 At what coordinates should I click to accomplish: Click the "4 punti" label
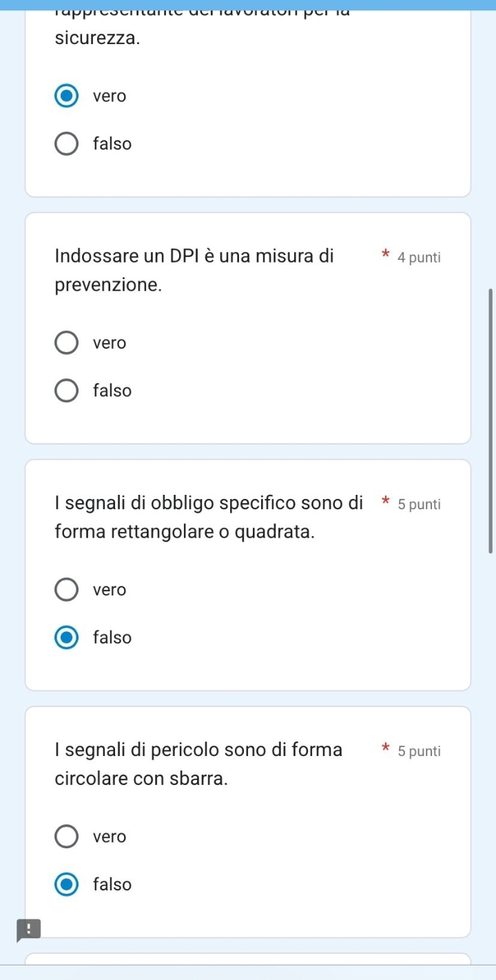point(419,258)
